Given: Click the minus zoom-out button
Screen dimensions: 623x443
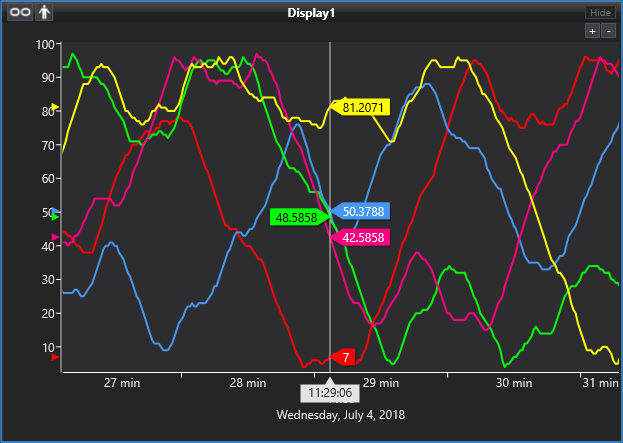Looking at the screenshot, I should pos(608,31).
